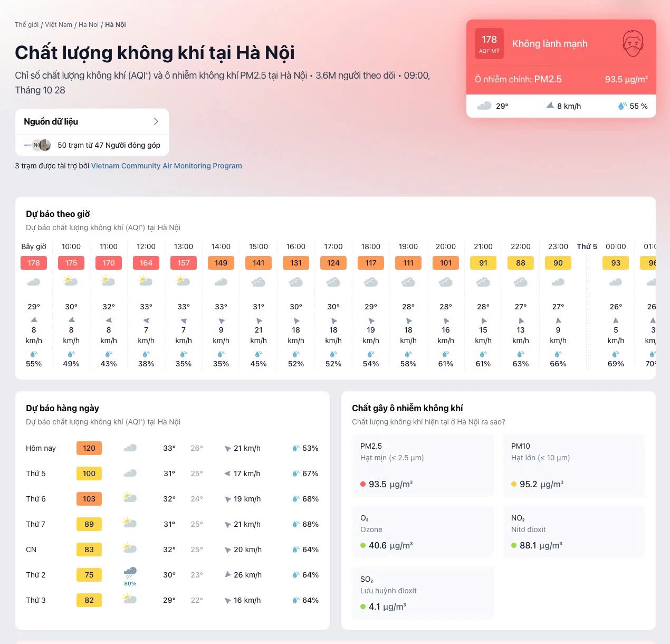Image resolution: width=670 pixels, height=644 pixels.
Task: Click 'CN' row label in daily forecast
Action: coord(31,550)
